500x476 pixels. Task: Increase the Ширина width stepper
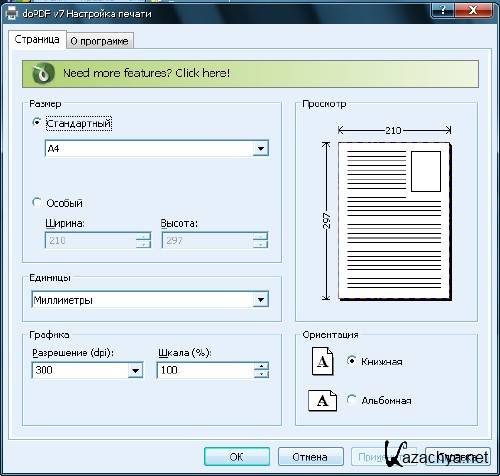pos(144,236)
